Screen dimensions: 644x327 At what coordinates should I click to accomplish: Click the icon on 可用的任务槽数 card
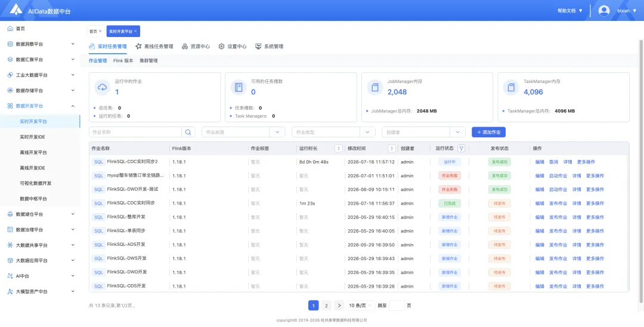[x=239, y=88]
